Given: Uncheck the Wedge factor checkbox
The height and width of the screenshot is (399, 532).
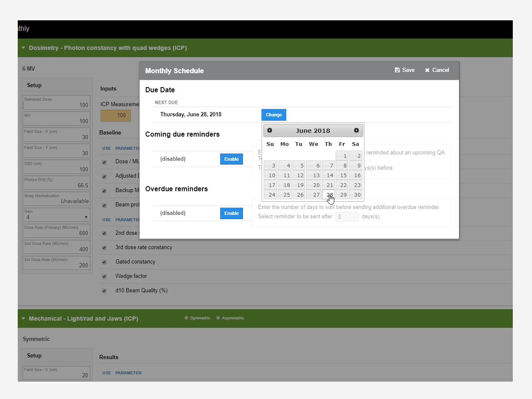Looking at the screenshot, I should coord(104,276).
